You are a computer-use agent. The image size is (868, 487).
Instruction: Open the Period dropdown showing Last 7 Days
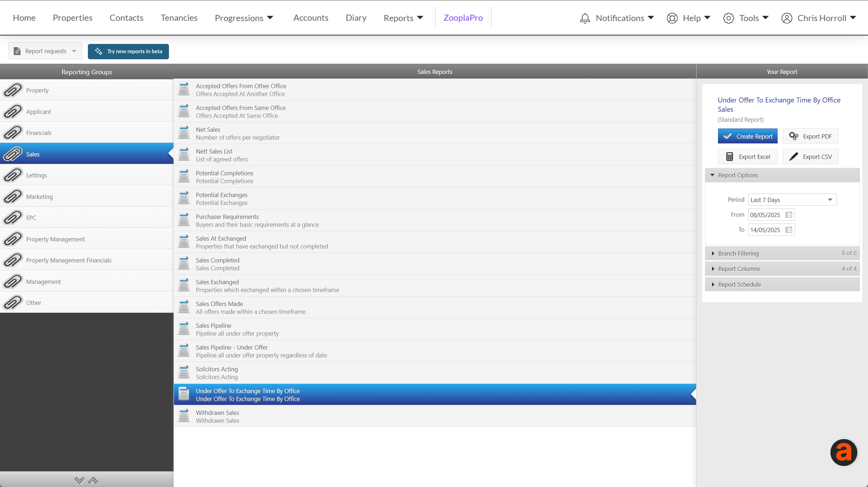click(x=792, y=200)
